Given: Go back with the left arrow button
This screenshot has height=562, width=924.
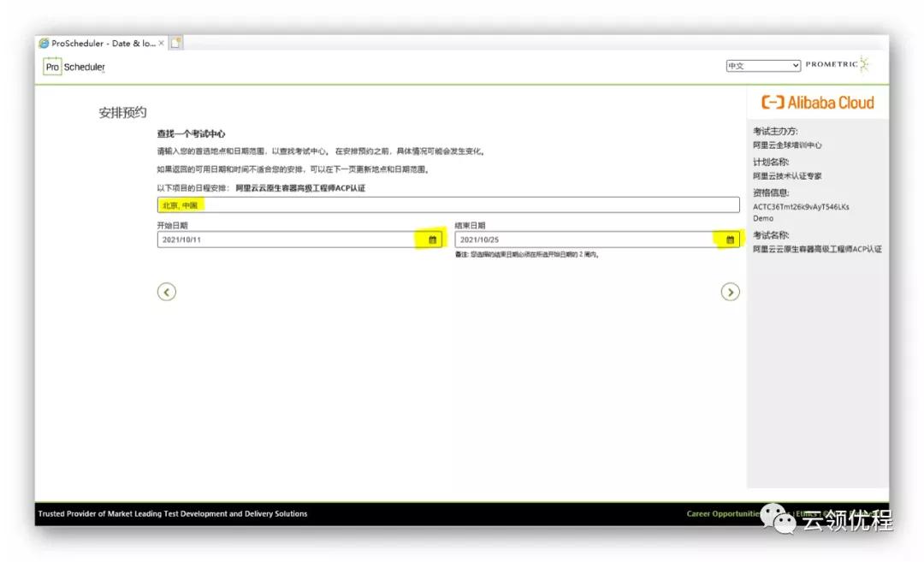Looking at the screenshot, I should [167, 293].
